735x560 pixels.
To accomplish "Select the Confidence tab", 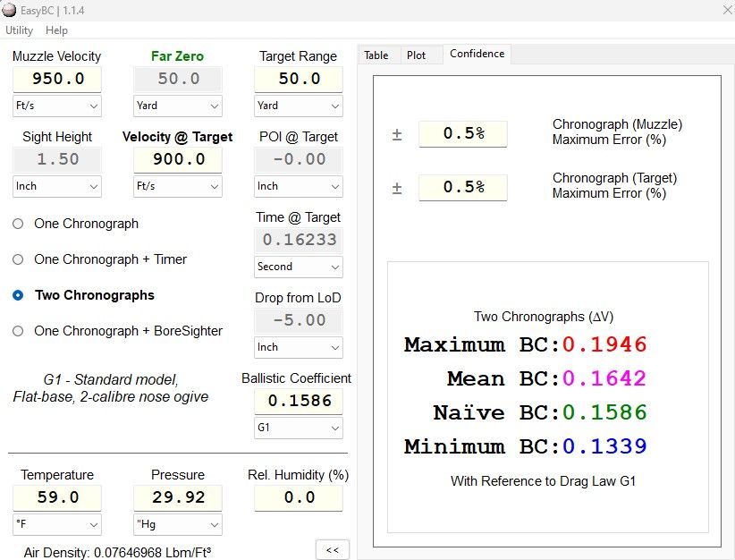I will pyautogui.click(x=477, y=54).
